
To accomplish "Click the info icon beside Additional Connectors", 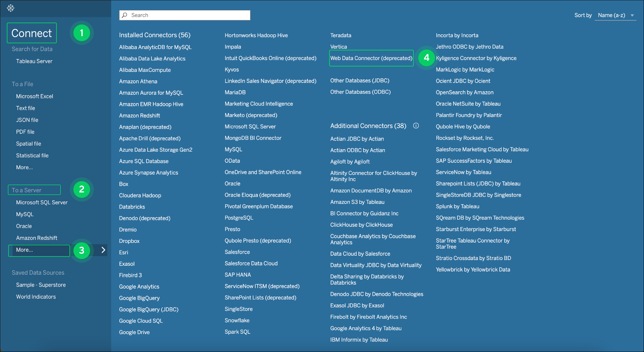I will pos(416,126).
